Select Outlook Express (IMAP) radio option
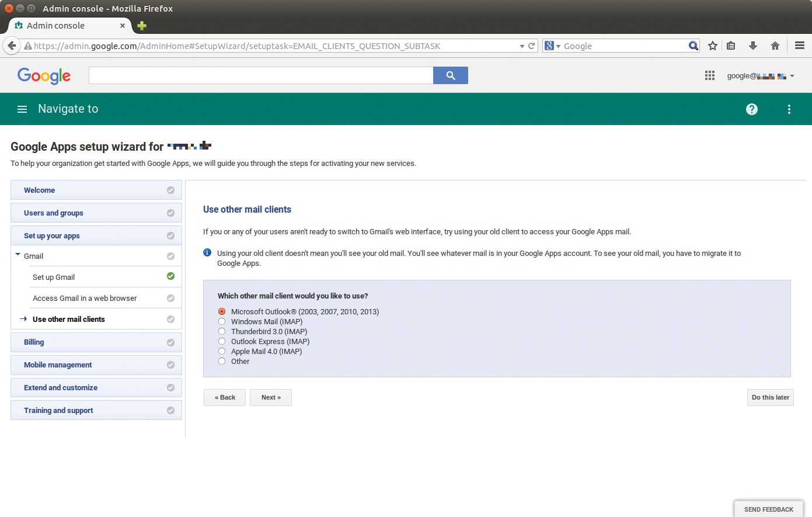 [222, 341]
